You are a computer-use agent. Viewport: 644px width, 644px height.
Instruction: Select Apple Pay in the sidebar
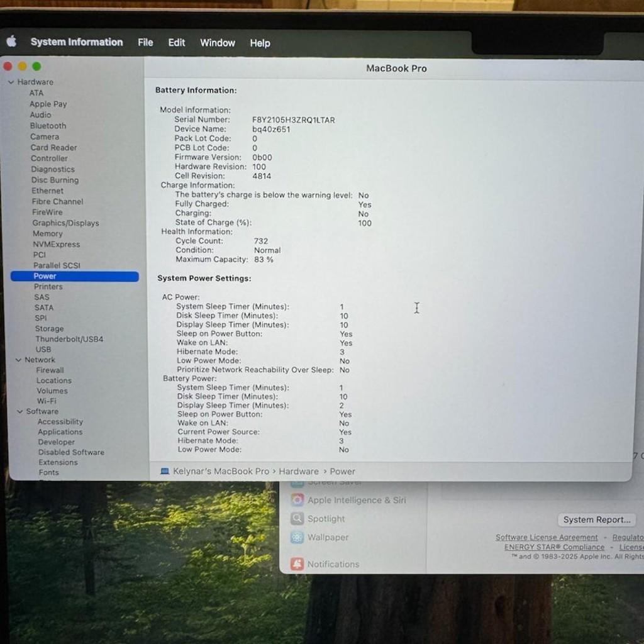(48, 104)
